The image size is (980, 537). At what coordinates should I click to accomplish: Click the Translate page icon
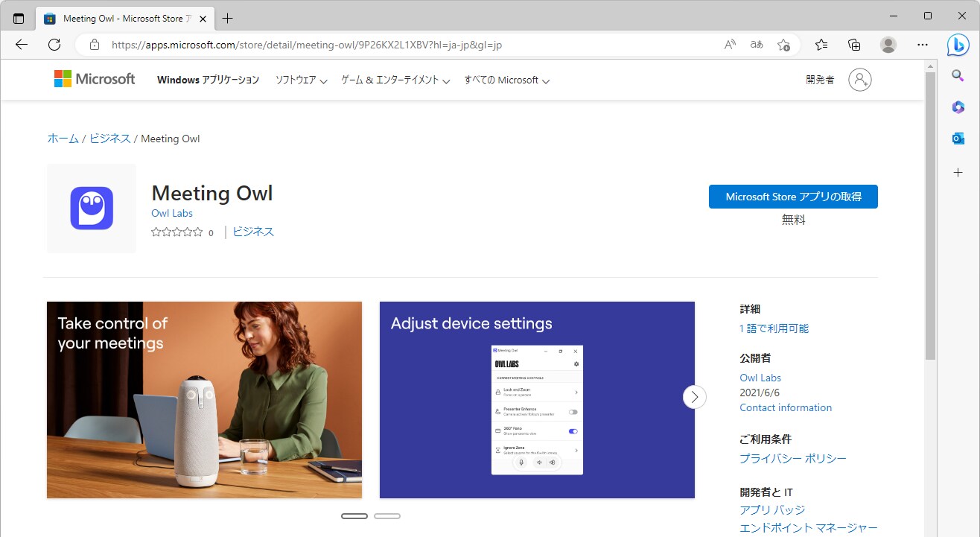(757, 45)
